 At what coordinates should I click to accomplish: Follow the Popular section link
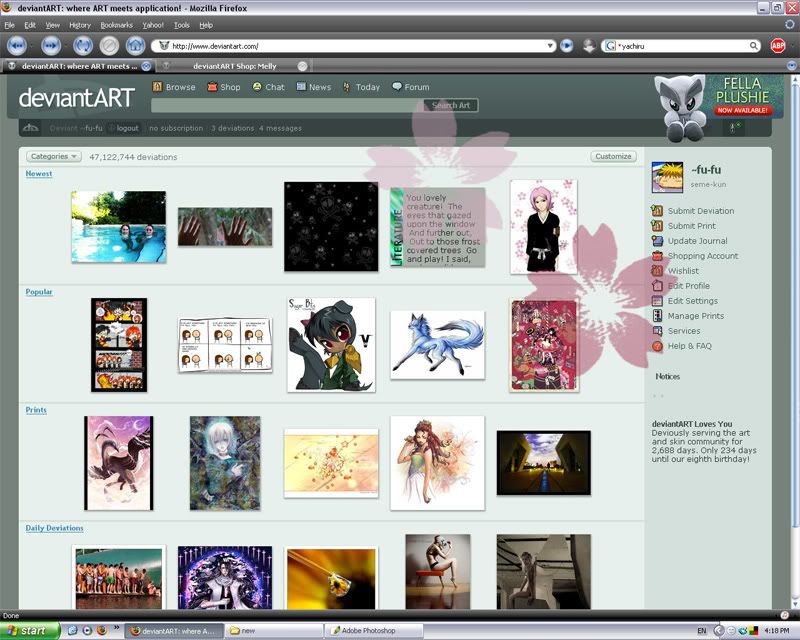[39, 292]
